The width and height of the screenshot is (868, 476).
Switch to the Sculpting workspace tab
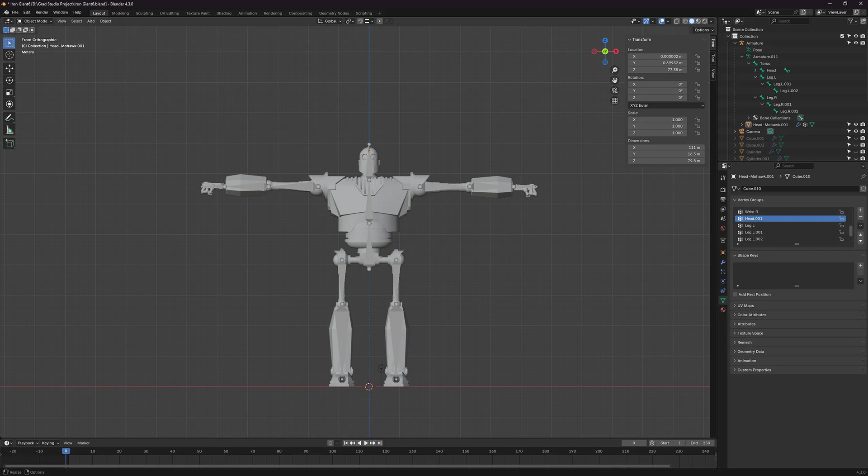pyautogui.click(x=144, y=13)
